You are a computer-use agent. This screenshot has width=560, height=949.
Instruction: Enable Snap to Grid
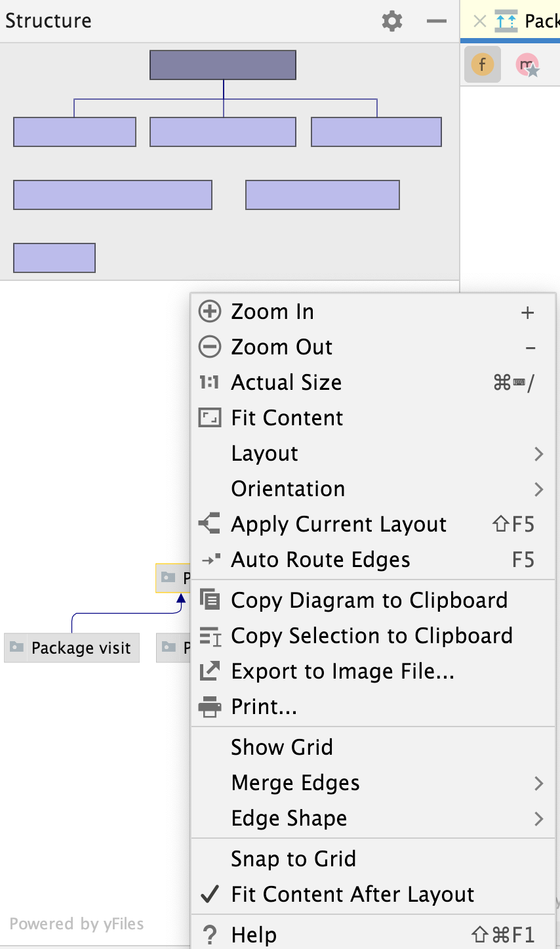tap(293, 859)
